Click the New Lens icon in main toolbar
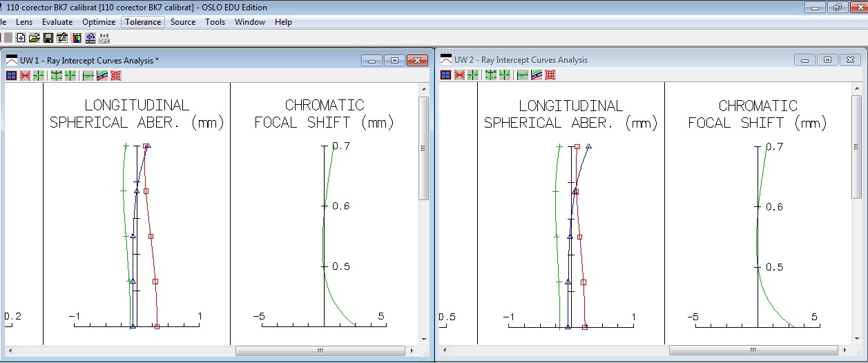 pos(21,38)
